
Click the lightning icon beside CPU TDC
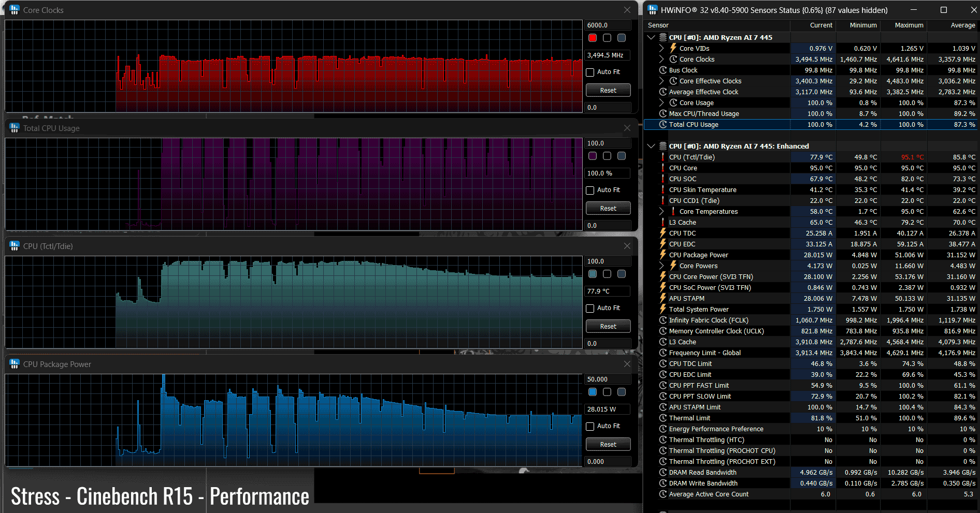[663, 233]
